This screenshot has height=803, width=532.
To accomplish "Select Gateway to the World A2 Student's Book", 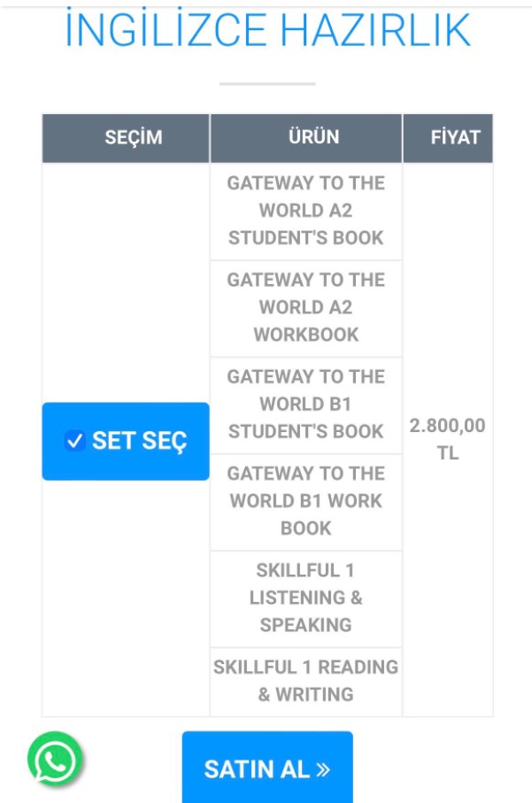I will 305,211.
